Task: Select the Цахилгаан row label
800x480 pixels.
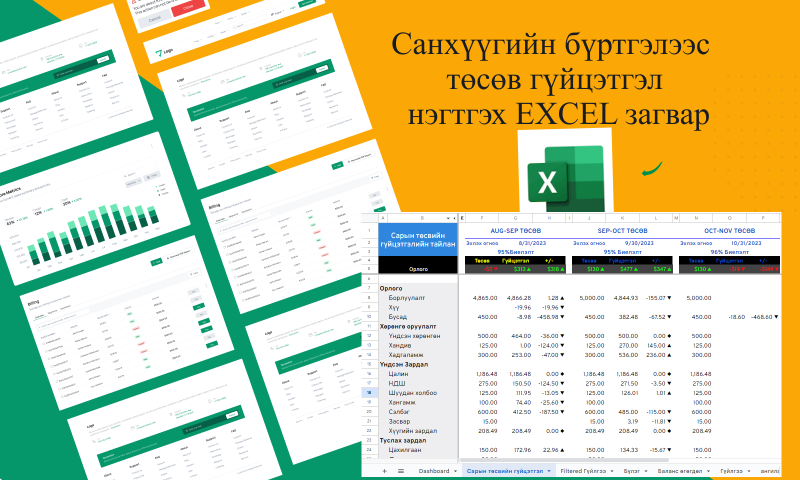Action: (405, 450)
